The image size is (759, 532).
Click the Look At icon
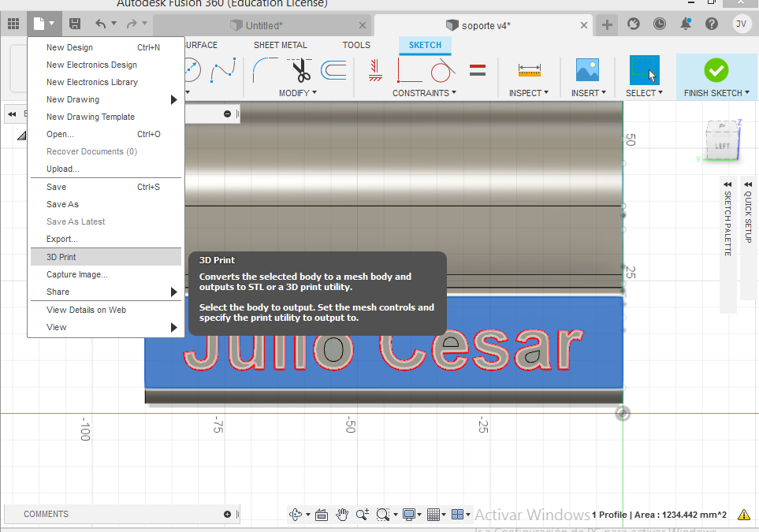tap(322, 515)
